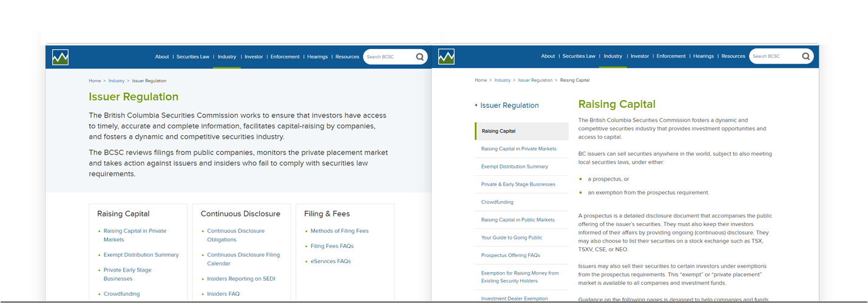Open Securities Law menu in left page
This screenshot has width=868, height=303.
(x=193, y=57)
